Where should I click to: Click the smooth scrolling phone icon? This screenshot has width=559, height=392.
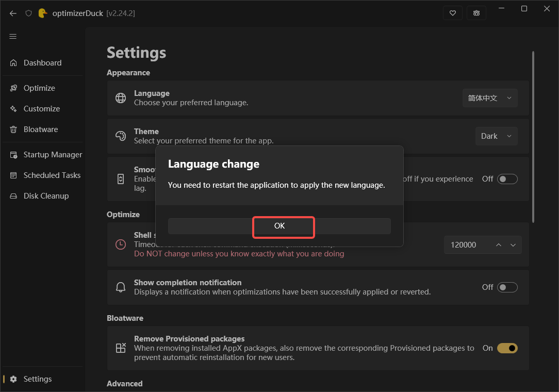(x=121, y=179)
